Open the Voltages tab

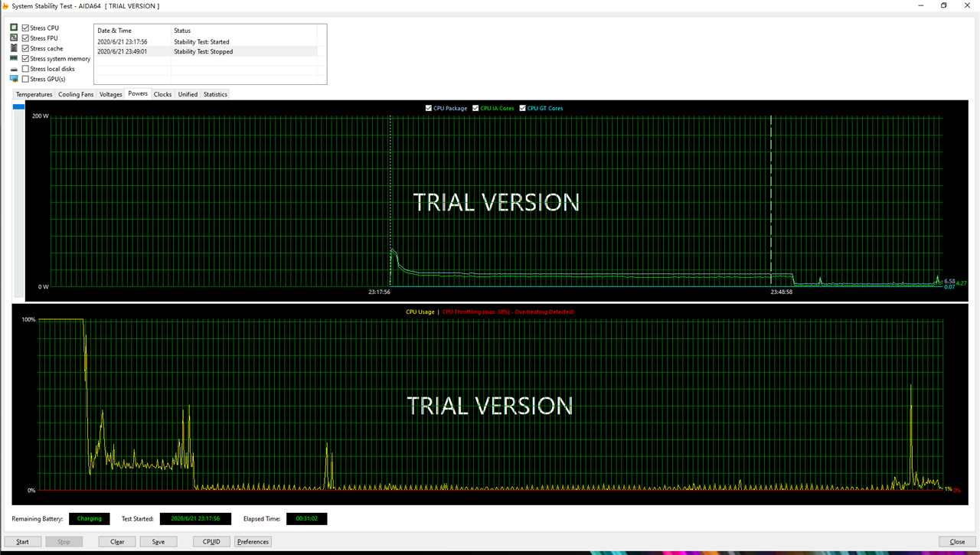point(111,94)
